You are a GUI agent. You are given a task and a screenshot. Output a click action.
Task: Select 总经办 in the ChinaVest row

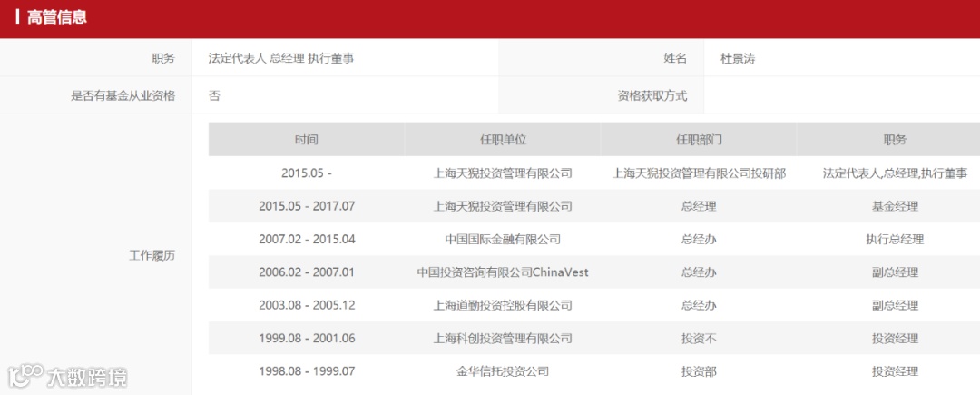699,272
